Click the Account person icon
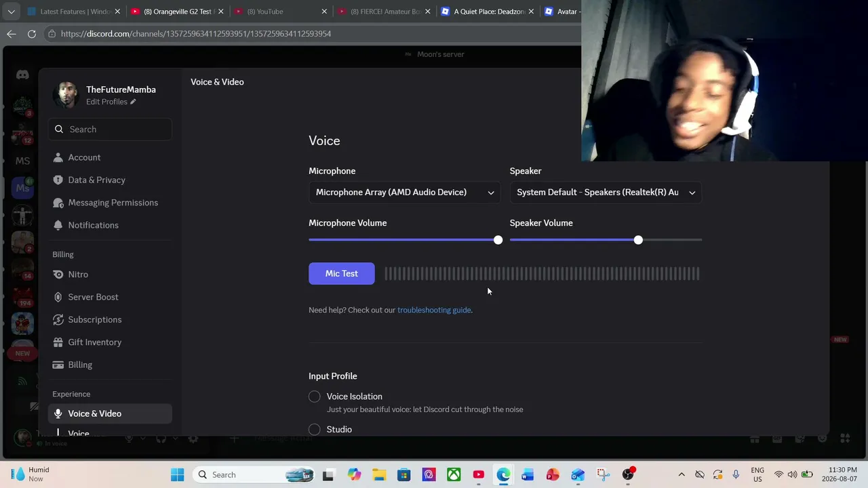 point(58,157)
